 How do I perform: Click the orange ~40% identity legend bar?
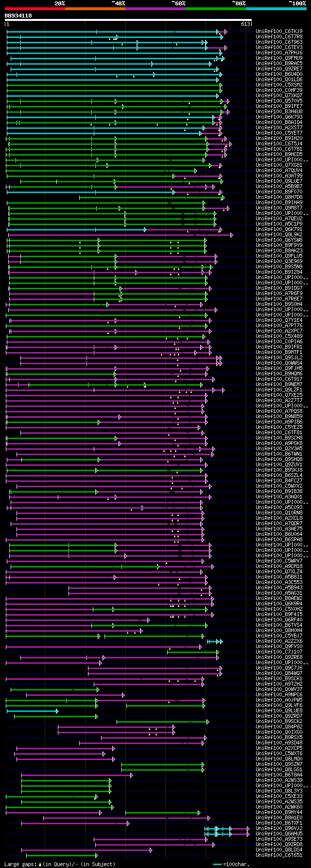pyautogui.click(x=95, y=9)
